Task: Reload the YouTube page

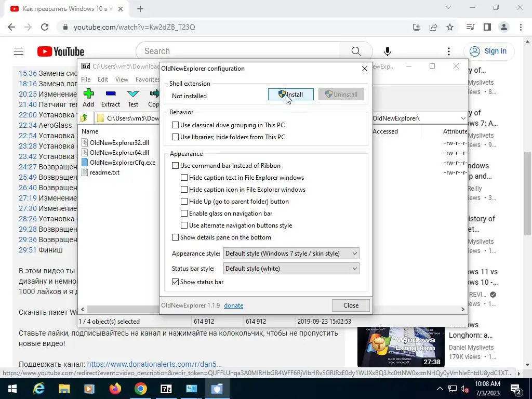Action: [x=45, y=27]
